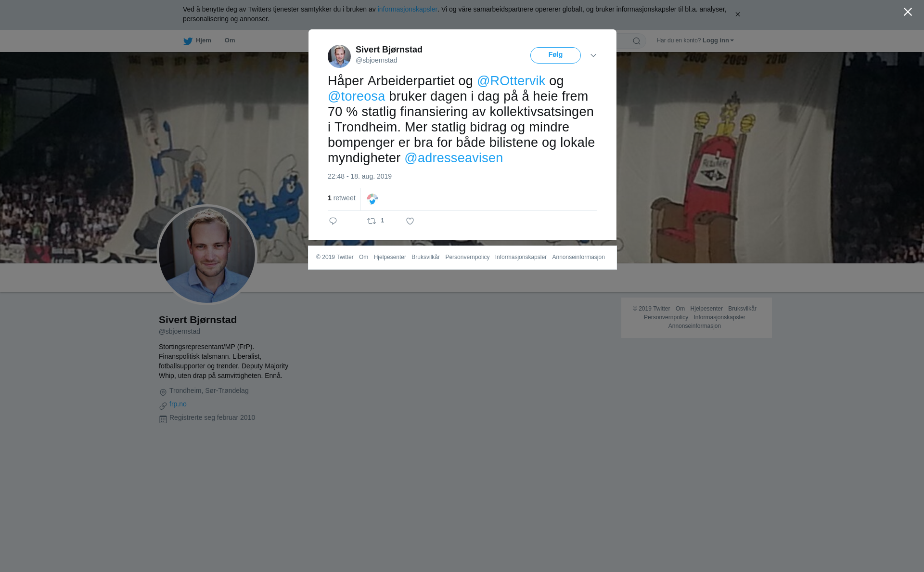
Task: Click the retweet arrows icon
Action: [x=372, y=221]
